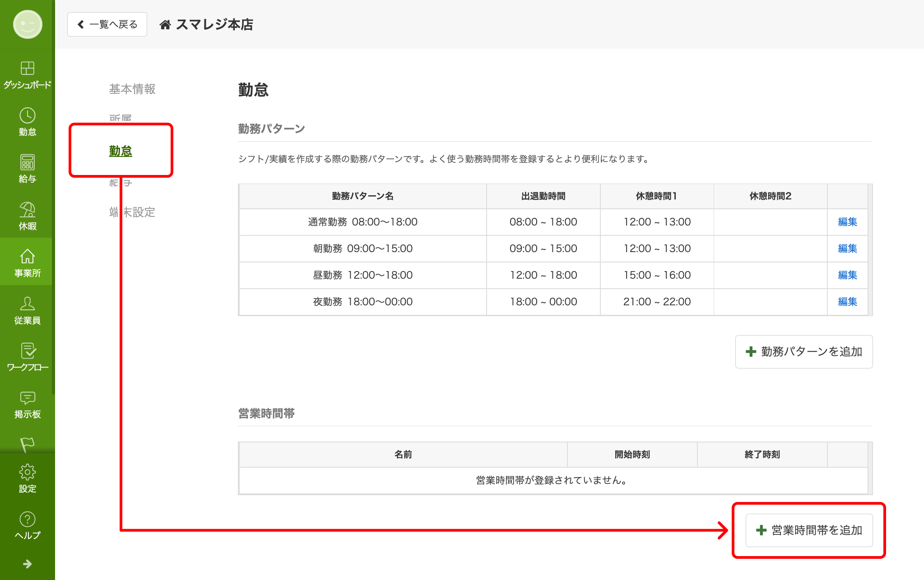924x580 pixels.
Task: Click the 営業時間帯 section heading
Action: pyautogui.click(x=266, y=414)
